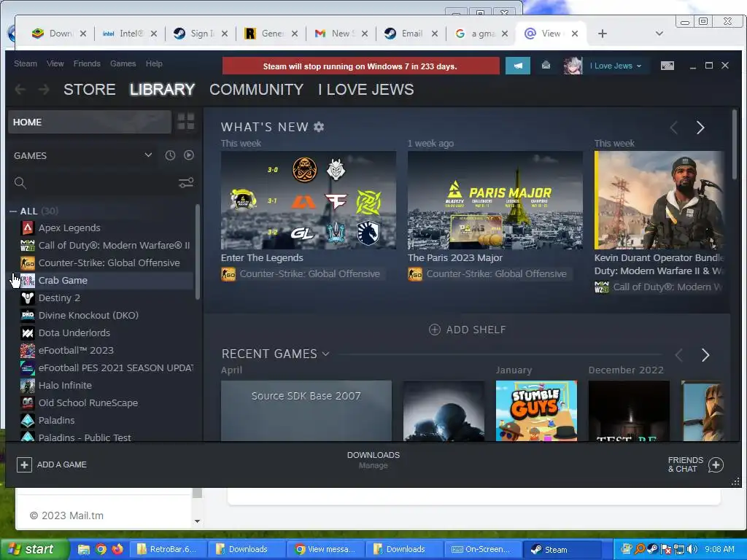
Task: Enter Big Picture mode icon
Action: (x=667, y=66)
